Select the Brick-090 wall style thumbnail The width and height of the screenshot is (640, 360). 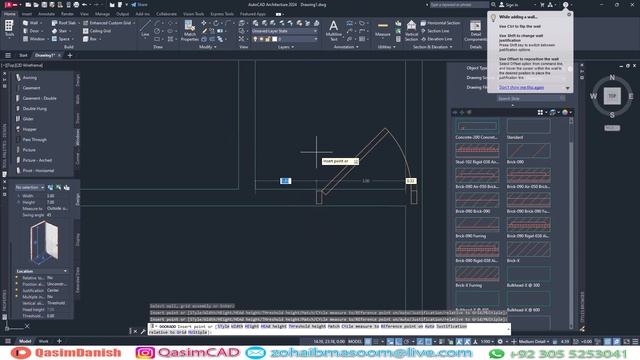pyautogui.click(x=528, y=151)
